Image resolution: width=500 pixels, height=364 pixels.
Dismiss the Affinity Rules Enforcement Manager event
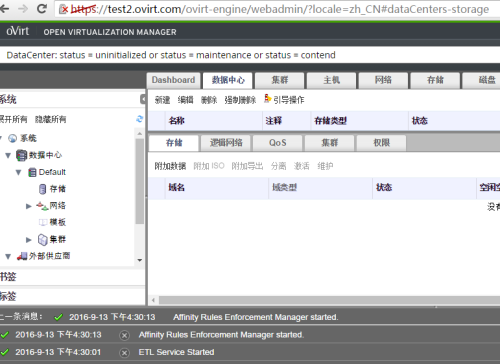(x=124, y=335)
